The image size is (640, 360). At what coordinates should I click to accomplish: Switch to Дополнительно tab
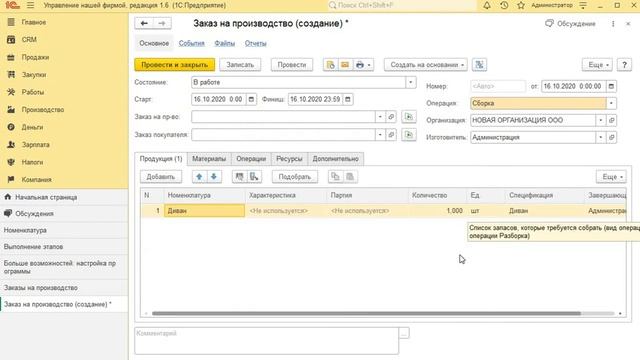336,159
